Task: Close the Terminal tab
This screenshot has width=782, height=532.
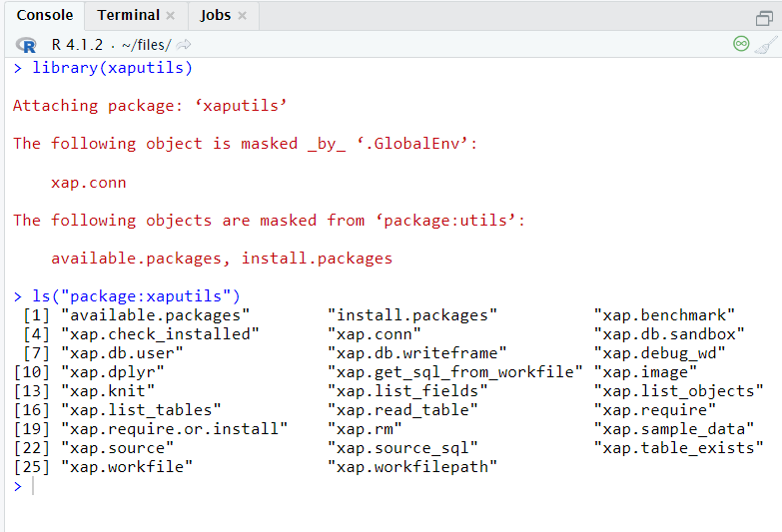Action: 171,16
